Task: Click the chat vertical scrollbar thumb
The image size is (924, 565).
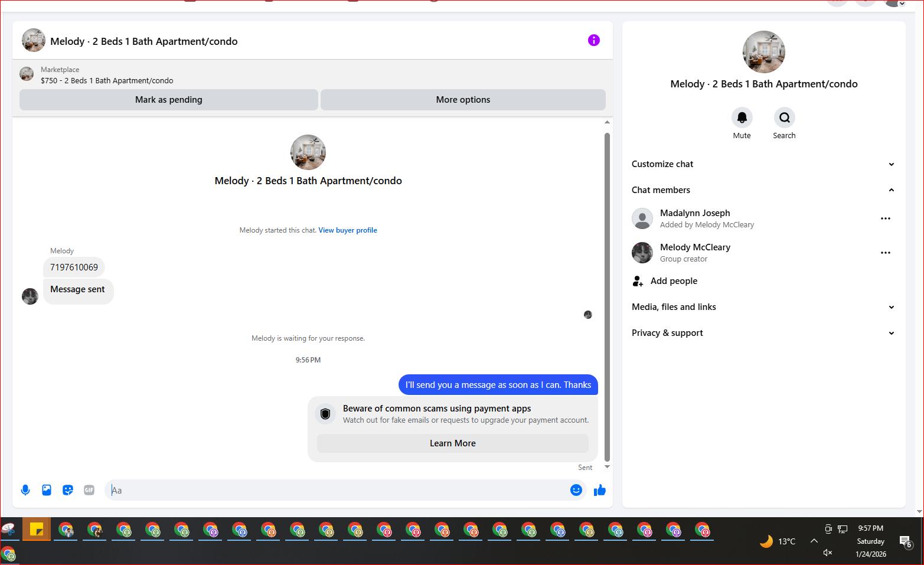Action: pos(607,297)
